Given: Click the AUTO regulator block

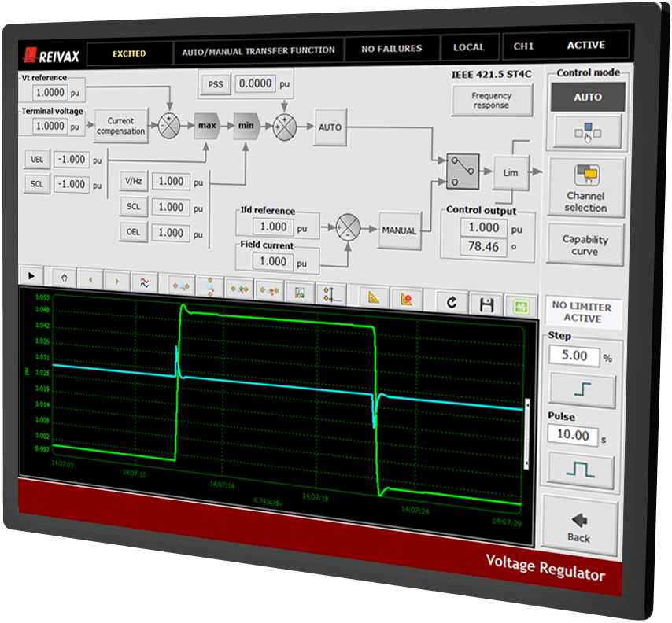Looking at the screenshot, I should (x=330, y=127).
